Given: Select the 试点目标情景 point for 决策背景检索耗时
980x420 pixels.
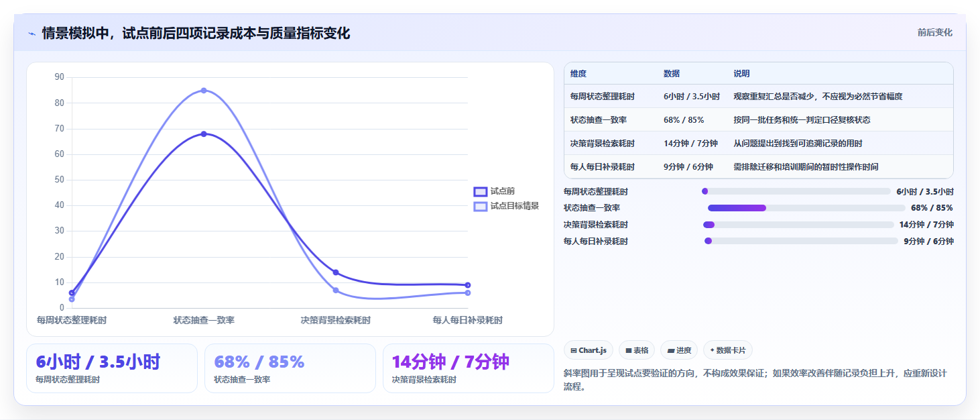Looking at the screenshot, I should pyautogui.click(x=336, y=291).
